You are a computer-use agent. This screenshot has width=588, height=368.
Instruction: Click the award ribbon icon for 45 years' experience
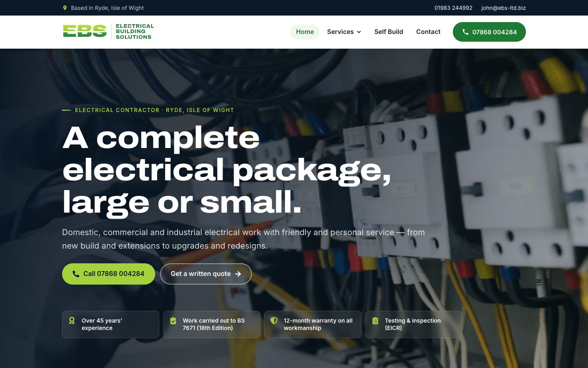click(x=72, y=321)
